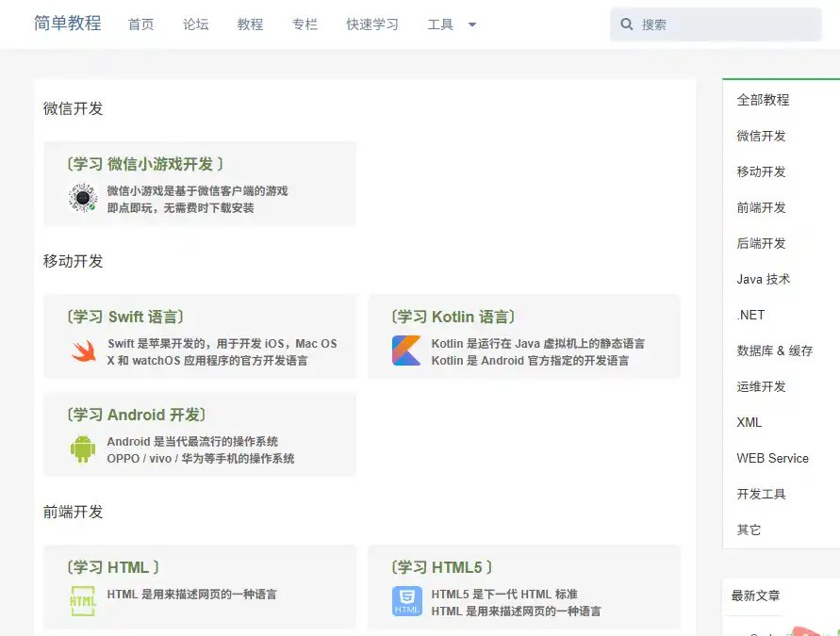This screenshot has width=840, height=636.
Task: Click the search magnifier icon
Action: click(626, 24)
